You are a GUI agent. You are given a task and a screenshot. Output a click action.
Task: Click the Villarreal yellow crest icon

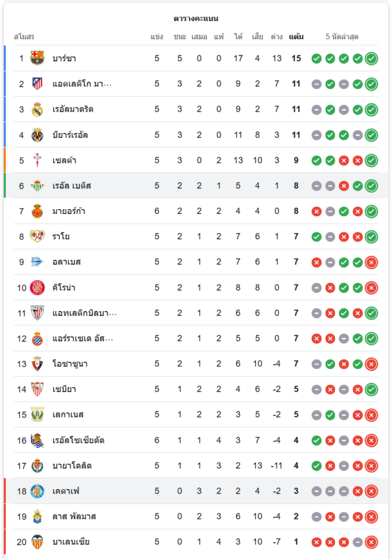click(x=37, y=135)
